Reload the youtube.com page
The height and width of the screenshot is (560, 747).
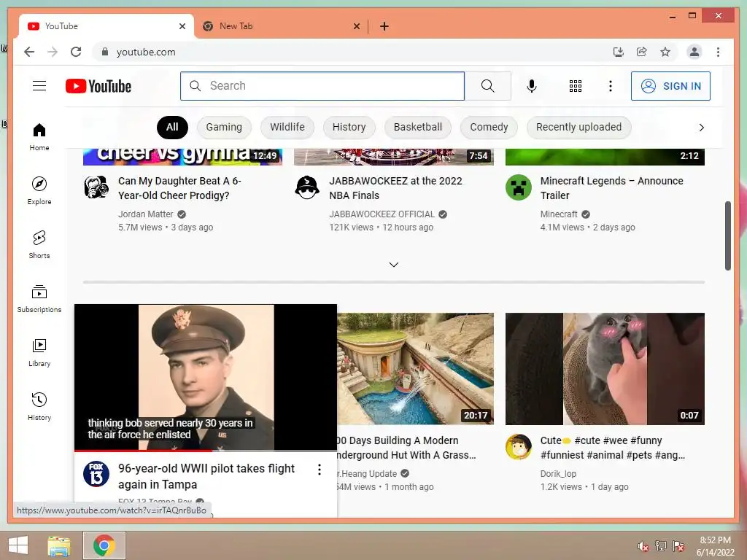click(76, 52)
